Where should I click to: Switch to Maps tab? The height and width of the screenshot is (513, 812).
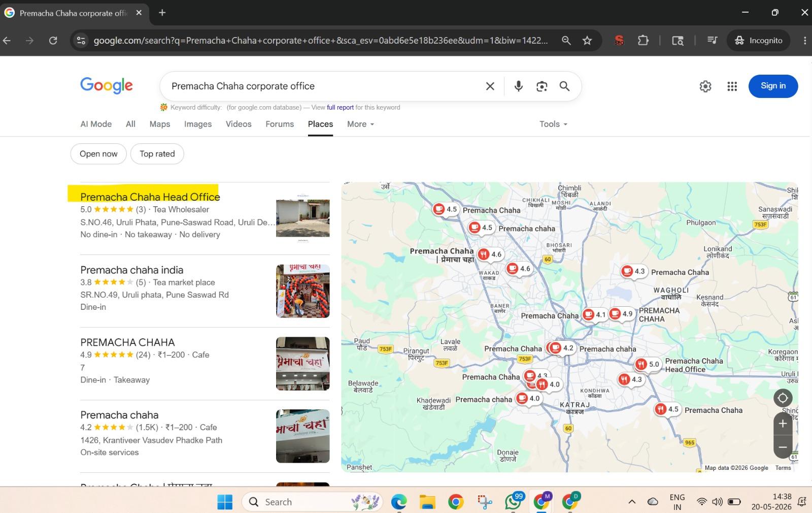(160, 124)
